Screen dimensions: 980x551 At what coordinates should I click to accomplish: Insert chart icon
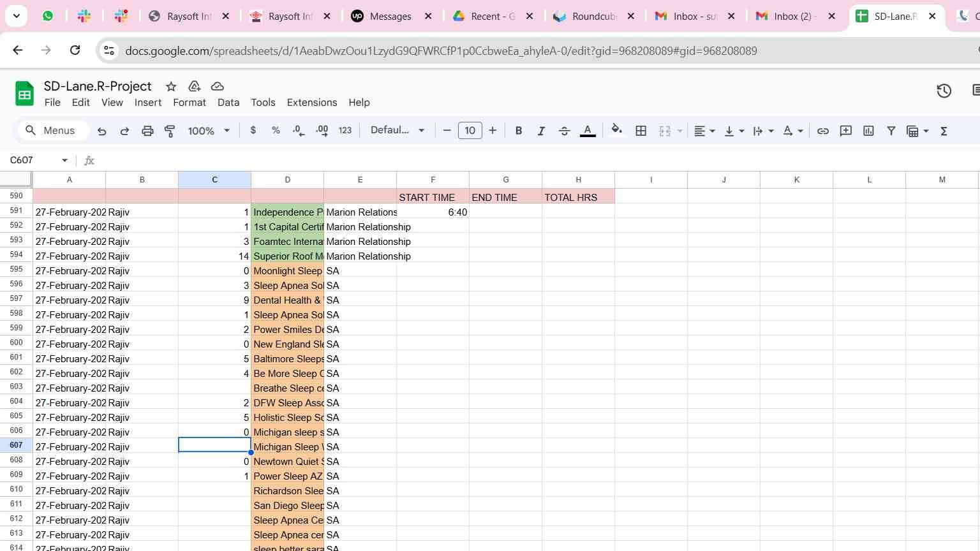pos(868,131)
